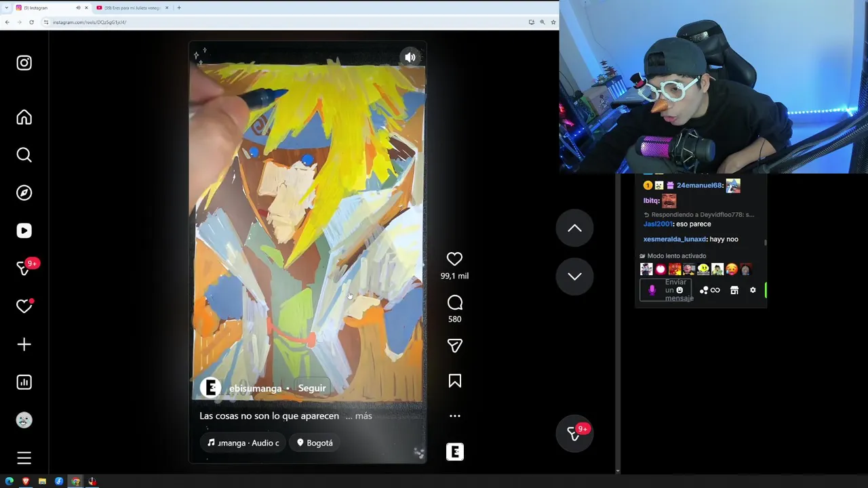
Task: Open chat settings gear
Action: [753, 290]
